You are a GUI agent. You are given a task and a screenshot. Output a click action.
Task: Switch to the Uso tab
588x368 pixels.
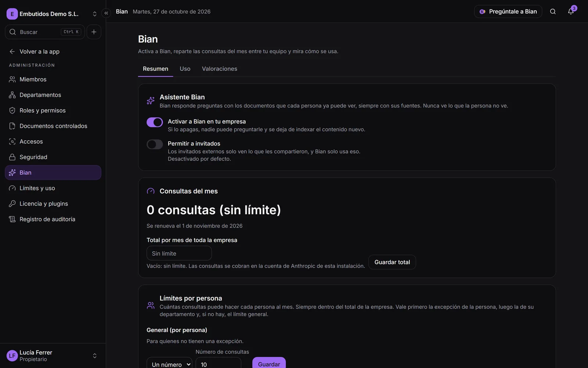185,69
